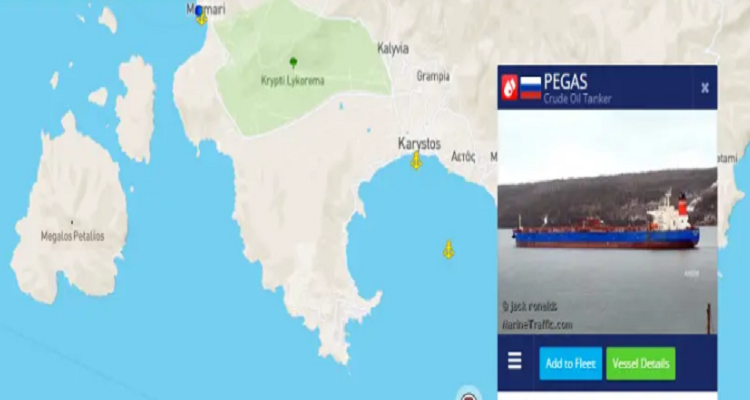Image resolution: width=750 pixels, height=400 pixels.
Task: Click the partially visible marker at map bottom
Action: (469, 394)
